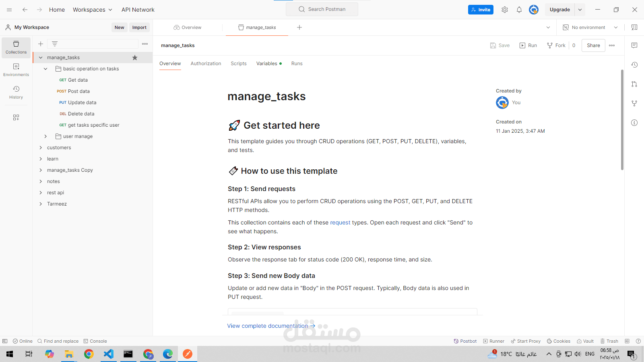Go forward with the right arrow
Viewport: 644px width, 362px height.
39,10
